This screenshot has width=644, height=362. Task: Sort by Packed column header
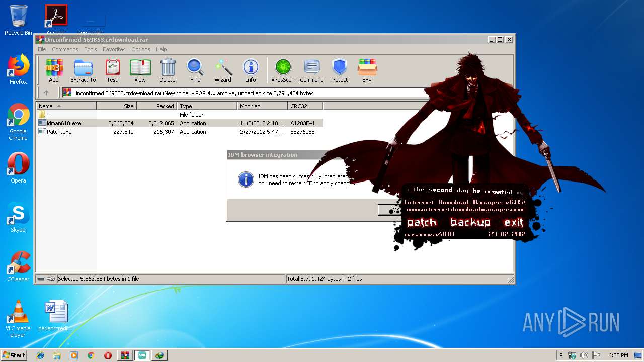[x=157, y=106]
